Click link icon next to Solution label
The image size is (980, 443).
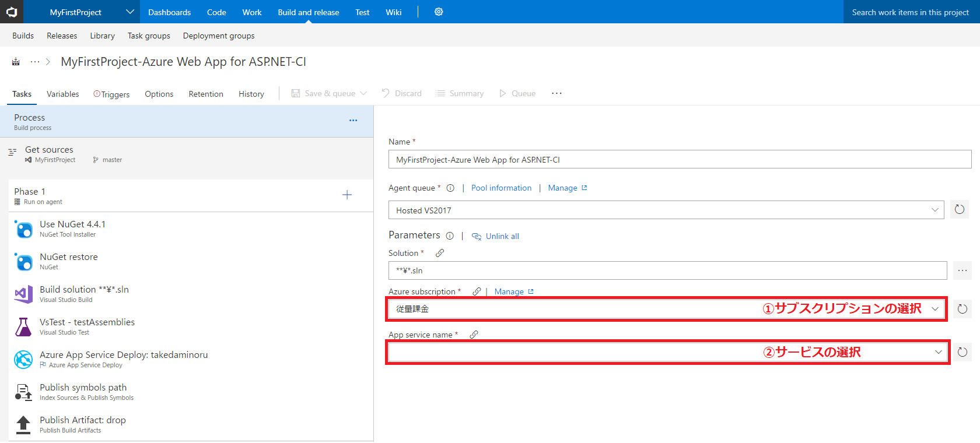pos(440,253)
